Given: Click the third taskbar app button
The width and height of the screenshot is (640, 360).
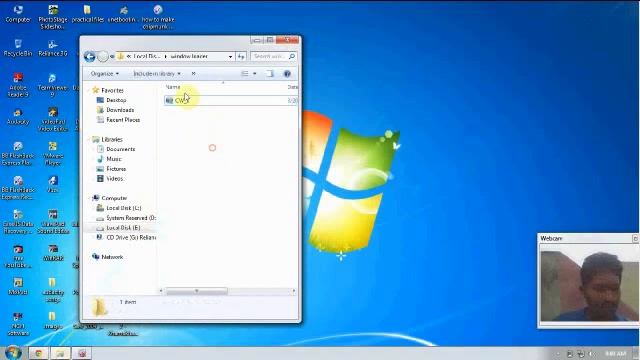Looking at the screenshot, I should pos(82,353).
